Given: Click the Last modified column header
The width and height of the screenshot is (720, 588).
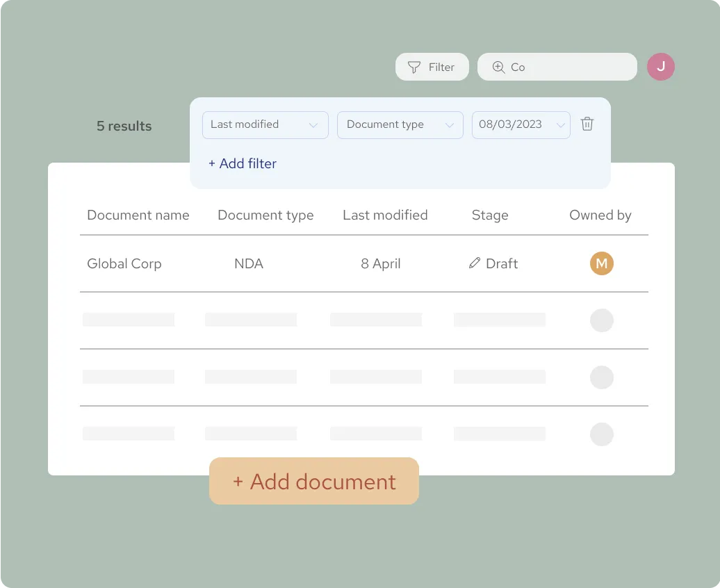Looking at the screenshot, I should pyautogui.click(x=385, y=215).
